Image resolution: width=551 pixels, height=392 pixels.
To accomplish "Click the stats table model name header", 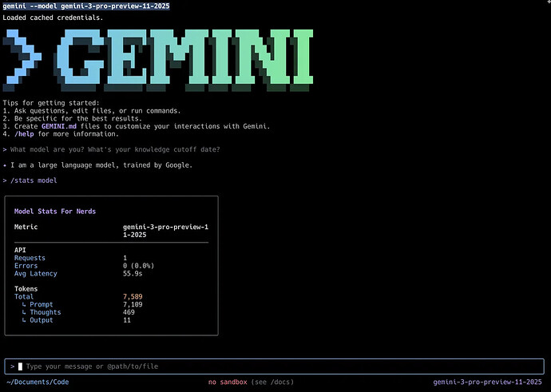I will pyautogui.click(x=165, y=231).
